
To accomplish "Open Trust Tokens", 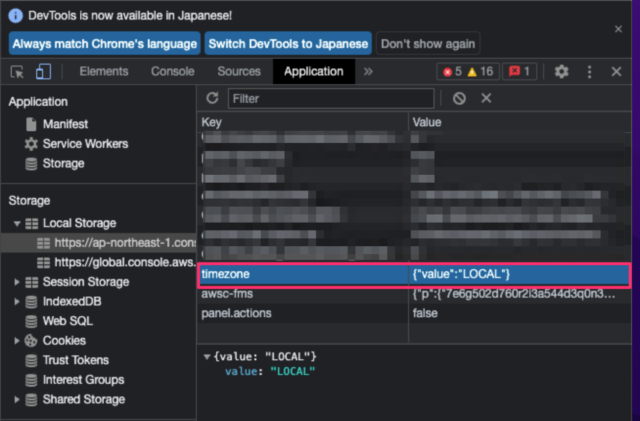I will (x=76, y=360).
